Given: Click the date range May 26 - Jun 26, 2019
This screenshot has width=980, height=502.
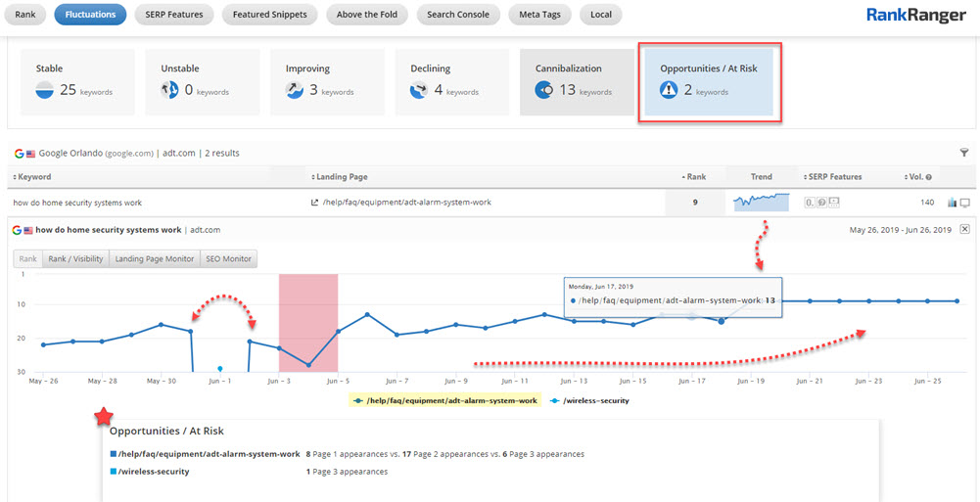Looking at the screenshot, I should click(x=901, y=230).
